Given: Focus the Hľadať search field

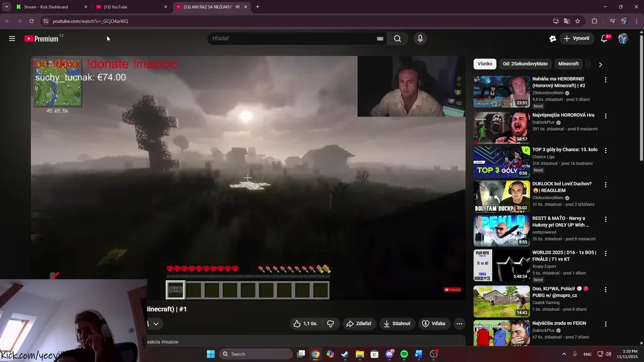Looking at the screenshot, I should point(292,39).
